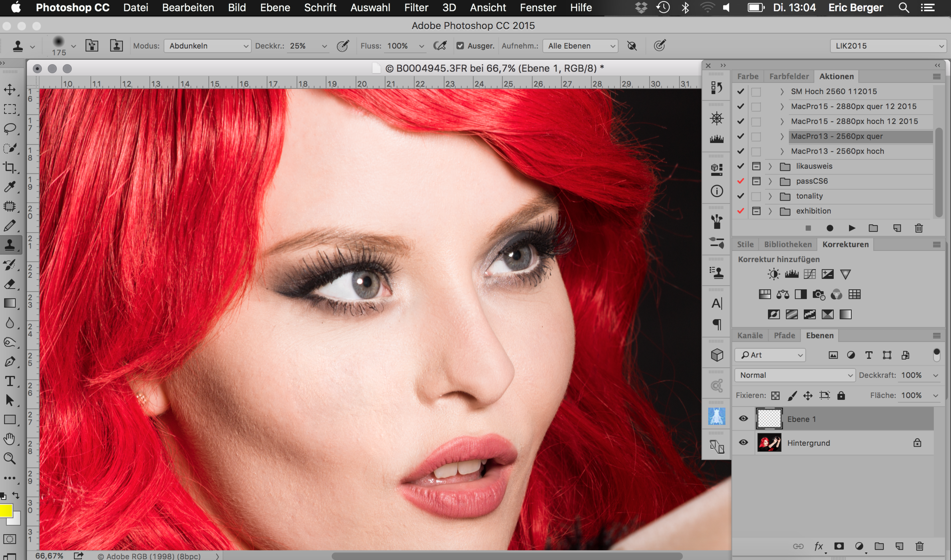Click the zoom percentage field 66,67%
Screen dimensions: 951x560
49,555
